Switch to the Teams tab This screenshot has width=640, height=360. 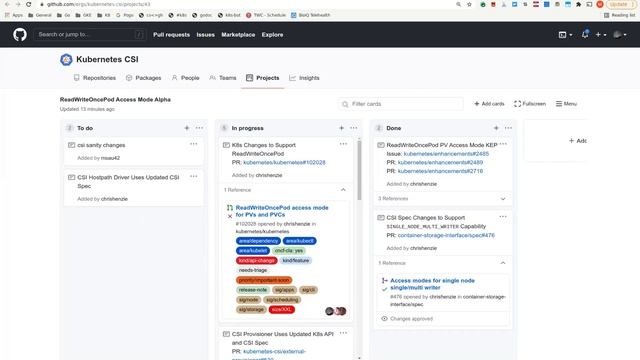pos(223,78)
